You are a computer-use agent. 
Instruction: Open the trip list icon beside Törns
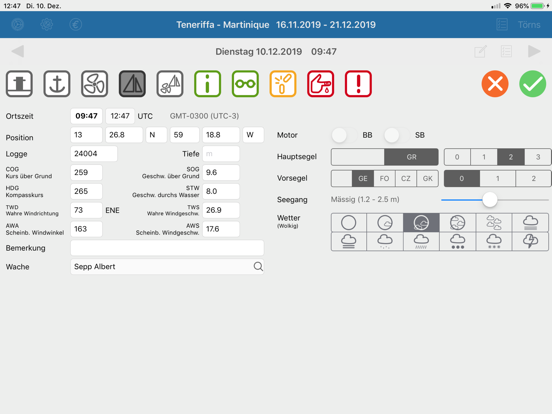tap(502, 25)
